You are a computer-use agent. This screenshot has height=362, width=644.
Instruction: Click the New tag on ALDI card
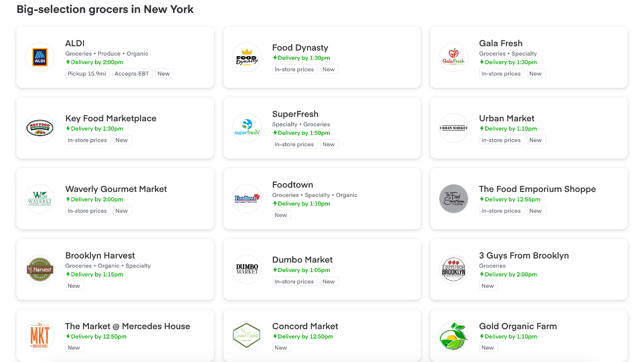pos(163,74)
